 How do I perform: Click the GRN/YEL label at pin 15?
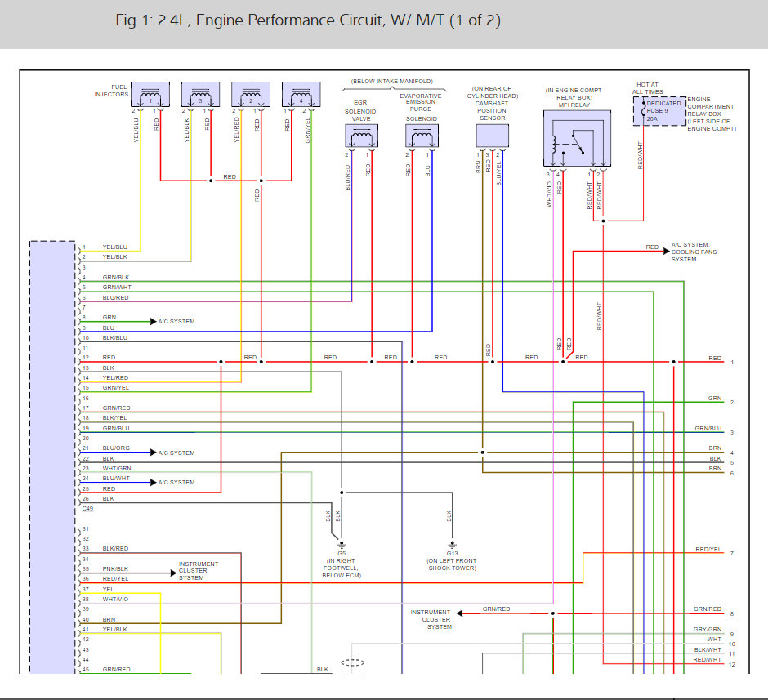(116, 388)
